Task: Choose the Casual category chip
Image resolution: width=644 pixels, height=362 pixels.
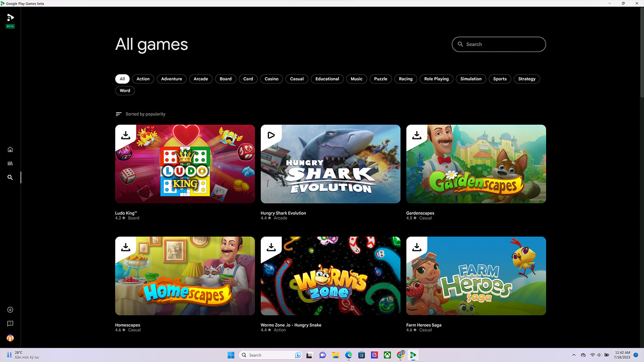Action: (297, 79)
